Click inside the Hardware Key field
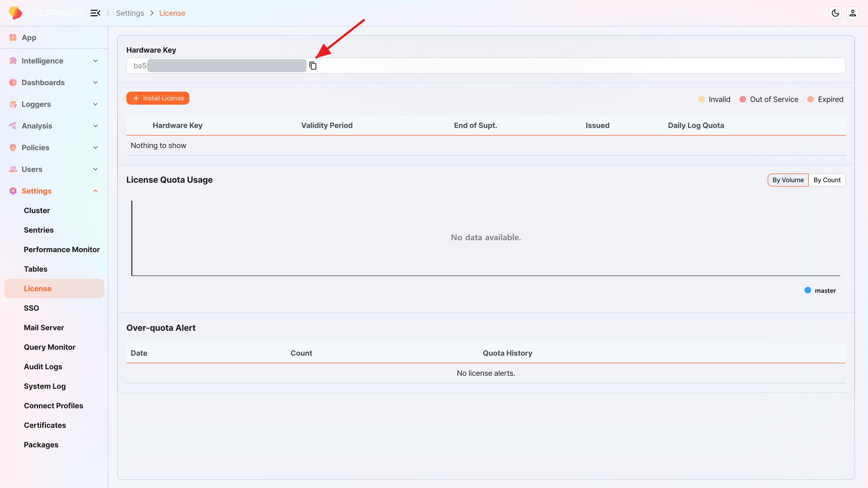868x488 pixels. [x=486, y=66]
